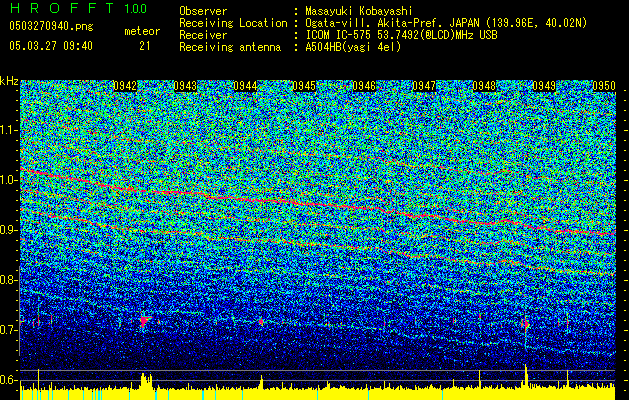Click the 0949 time marker
This screenshot has height=400, width=629.
[x=544, y=86]
